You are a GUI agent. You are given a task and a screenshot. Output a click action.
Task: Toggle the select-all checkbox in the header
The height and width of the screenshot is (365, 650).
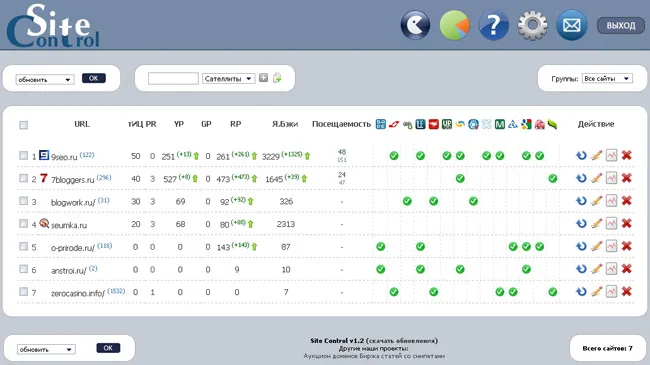[x=24, y=125]
